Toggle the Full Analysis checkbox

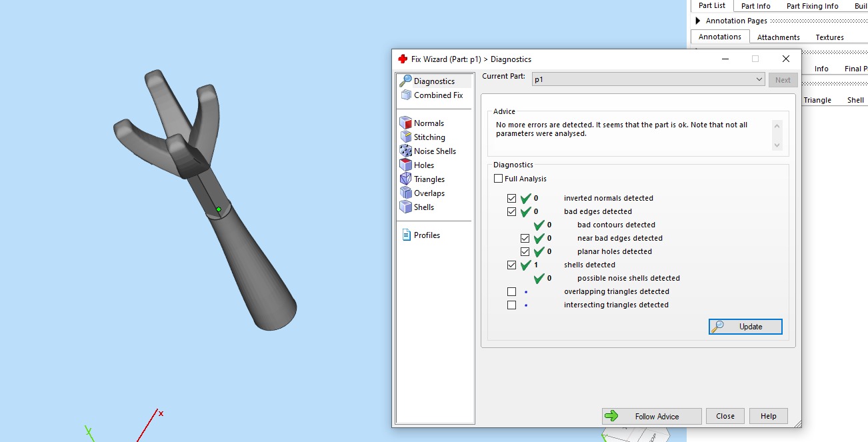pyautogui.click(x=498, y=178)
